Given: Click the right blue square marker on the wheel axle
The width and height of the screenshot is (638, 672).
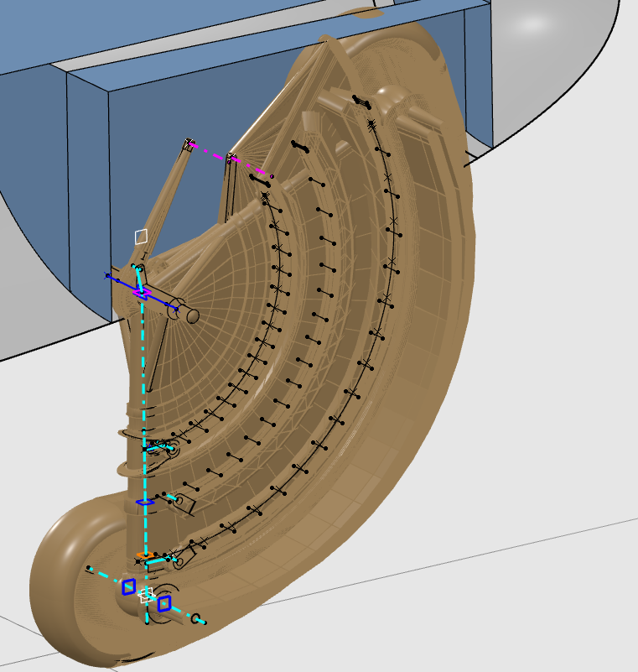Looking at the screenshot, I should [x=164, y=603].
